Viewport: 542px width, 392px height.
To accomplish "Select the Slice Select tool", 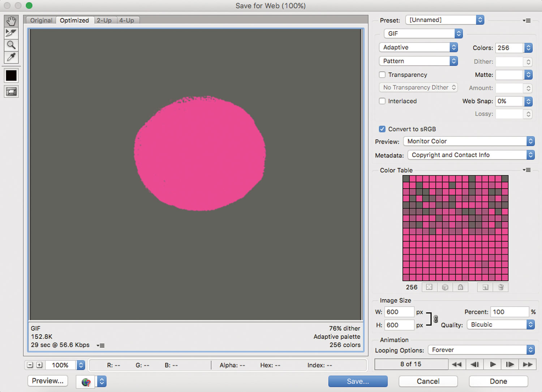I will [11, 33].
